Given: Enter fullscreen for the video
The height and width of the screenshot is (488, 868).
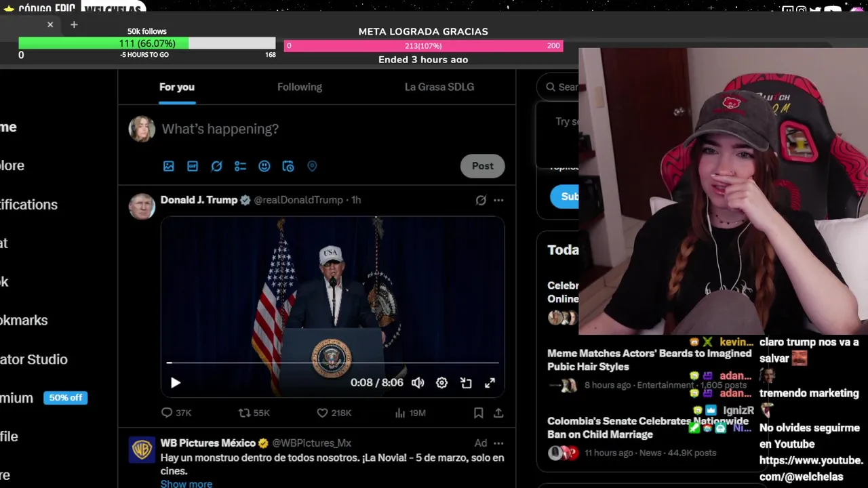Looking at the screenshot, I should pyautogui.click(x=490, y=383).
